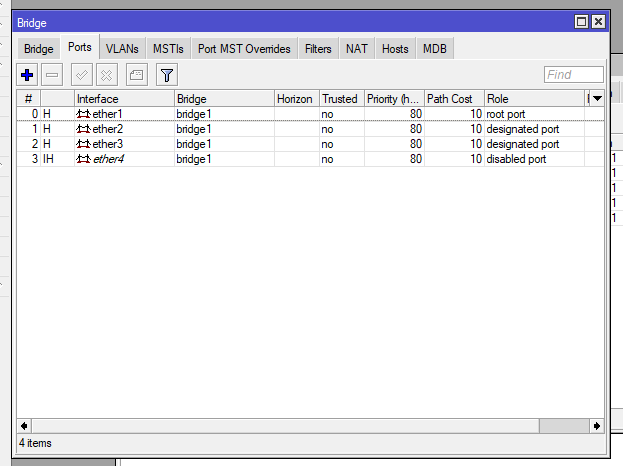Open the MDB tab
The height and width of the screenshot is (466, 623).
pos(435,48)
